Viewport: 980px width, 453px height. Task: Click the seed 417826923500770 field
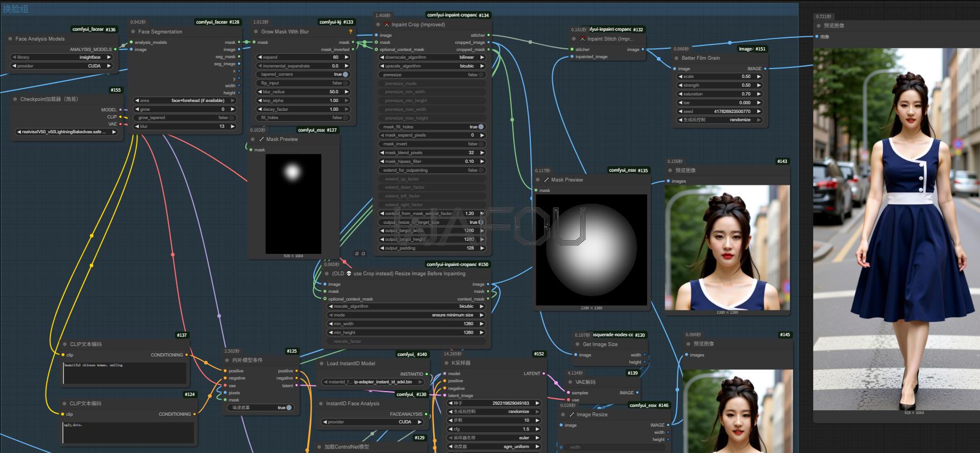point(720,111)
